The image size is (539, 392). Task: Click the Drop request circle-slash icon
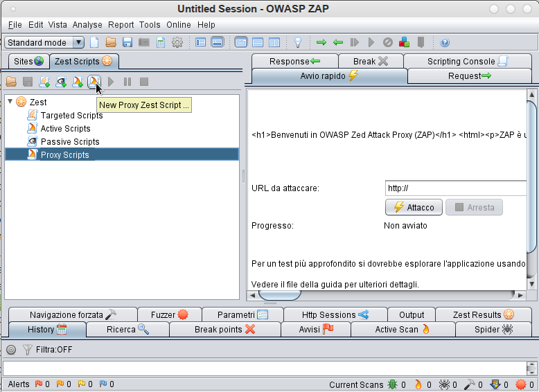click(388, 43)
